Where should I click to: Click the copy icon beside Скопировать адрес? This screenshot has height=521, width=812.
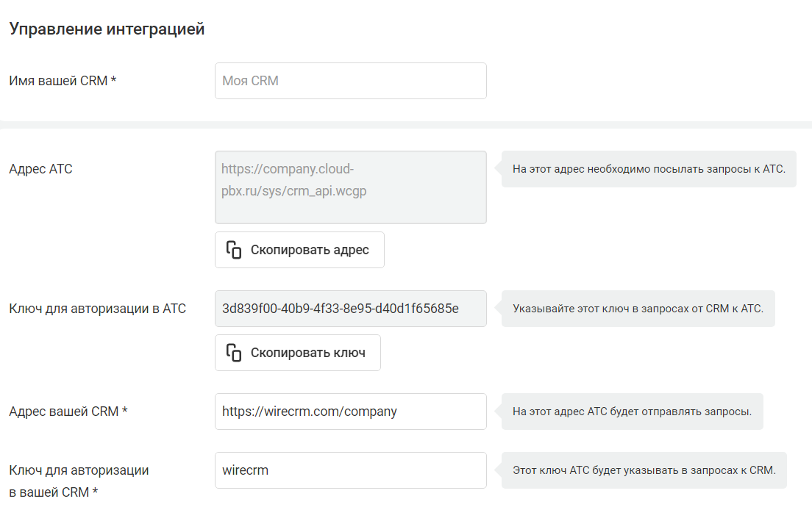[x=234, y=250]
